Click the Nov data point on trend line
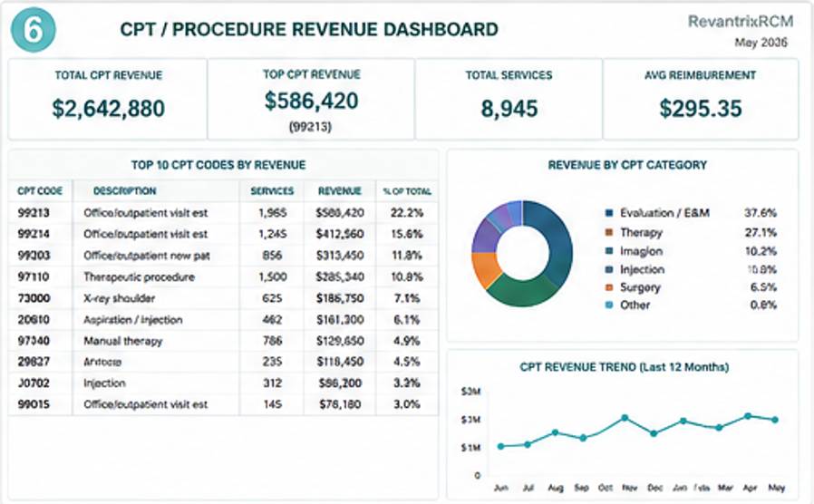 point(625,418)
